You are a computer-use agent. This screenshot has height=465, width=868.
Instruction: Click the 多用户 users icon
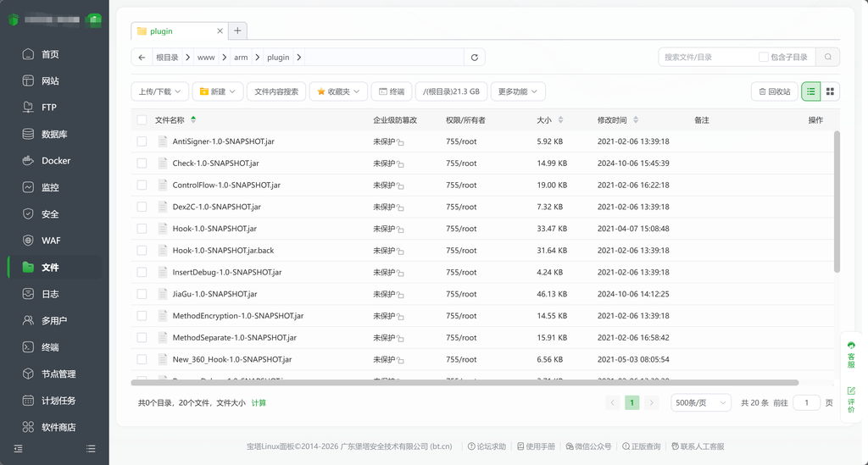(x=28, y=321)
